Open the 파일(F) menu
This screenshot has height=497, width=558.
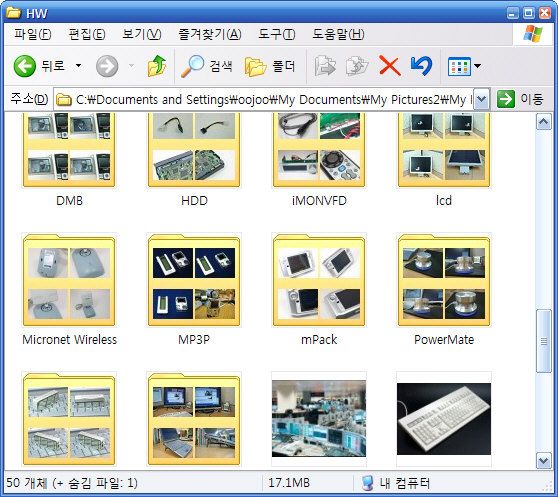coord(32,34)
